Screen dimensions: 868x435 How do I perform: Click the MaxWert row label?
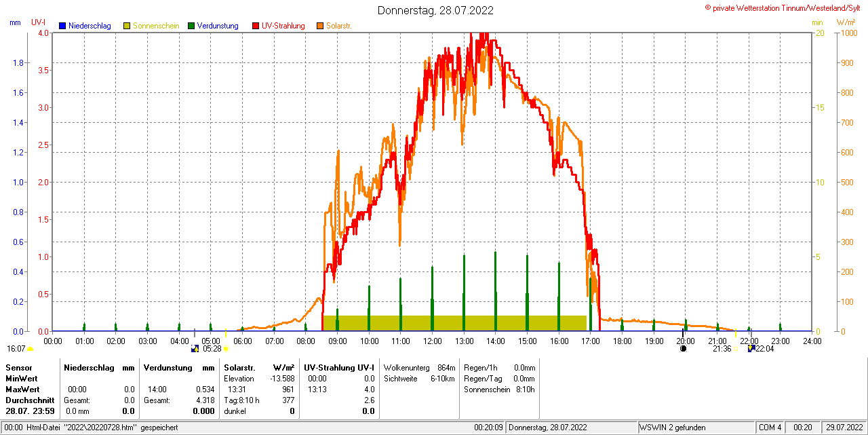pyautogui.click(x=22, y=389)
